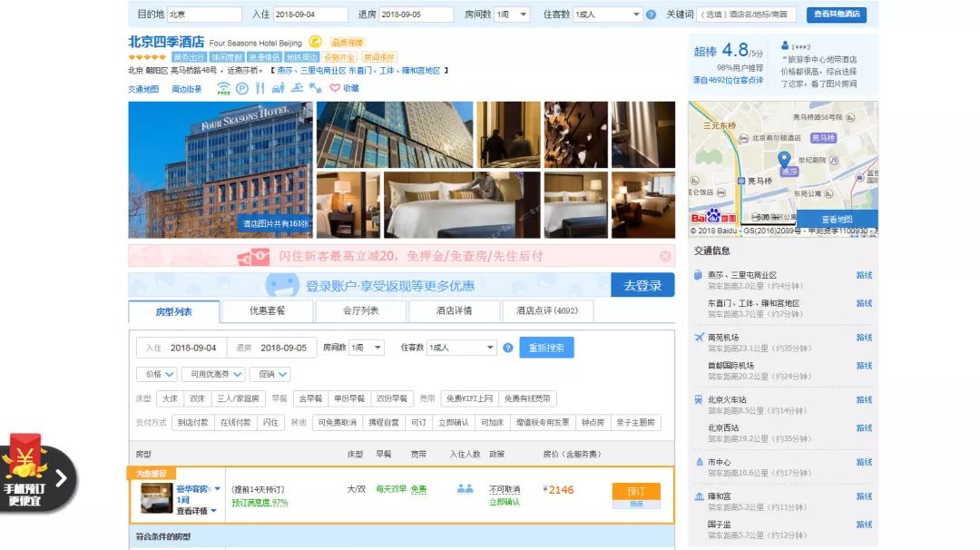Switch to the 会厅列表 tab
This screenshot has height=550, width=980.
[360, 310]
